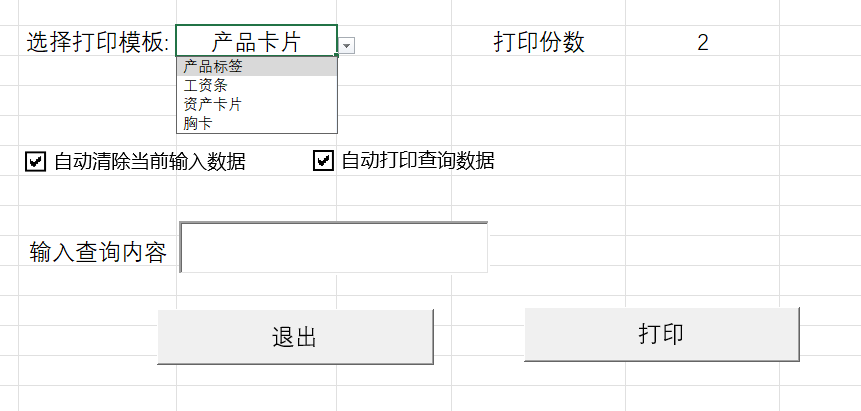
Task: Click the 打印份数 label cell
Action: [x=539, y=42]
